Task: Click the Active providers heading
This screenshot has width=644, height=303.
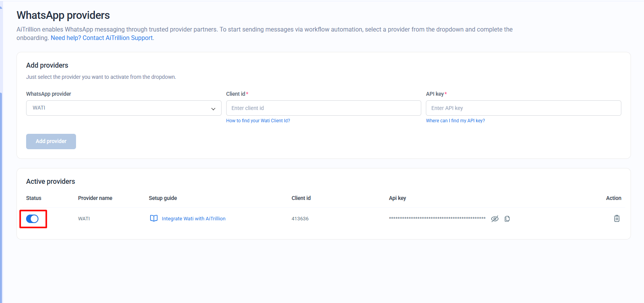Action: (51, 181)
